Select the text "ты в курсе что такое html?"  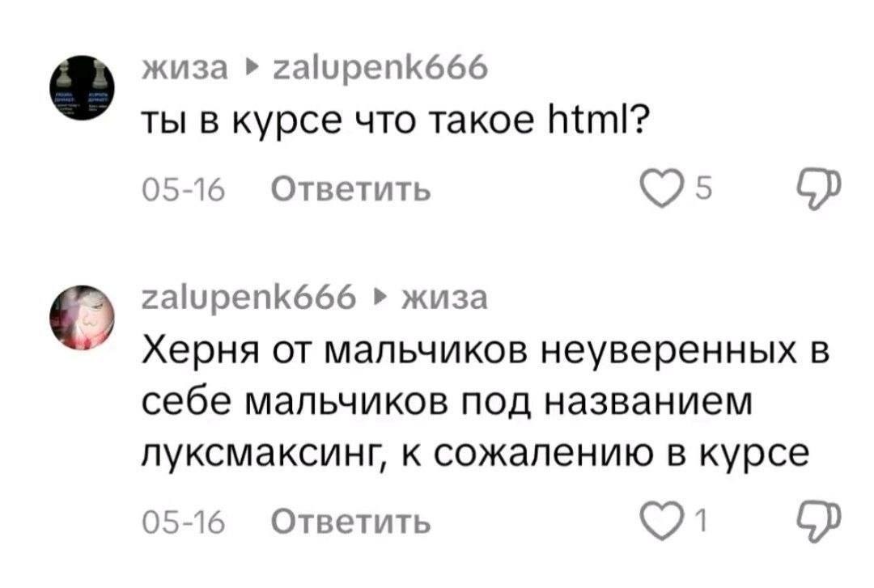[x=393, y=121]
